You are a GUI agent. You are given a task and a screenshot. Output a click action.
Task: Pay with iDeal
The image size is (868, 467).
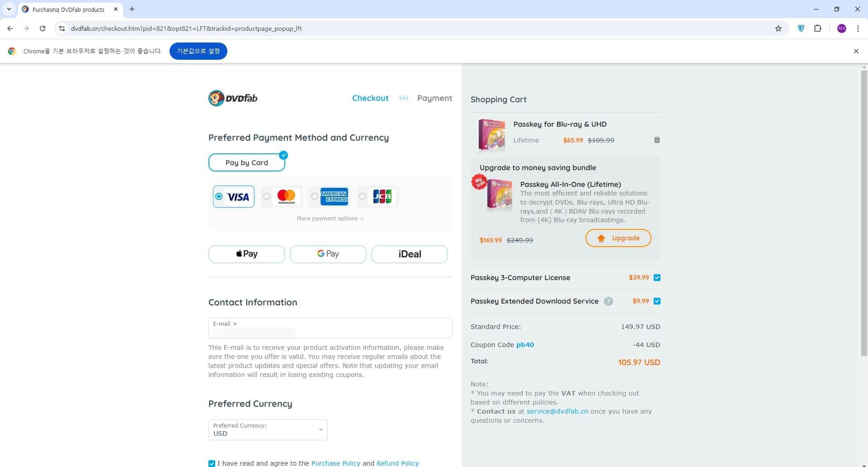[x=410, y=254]
